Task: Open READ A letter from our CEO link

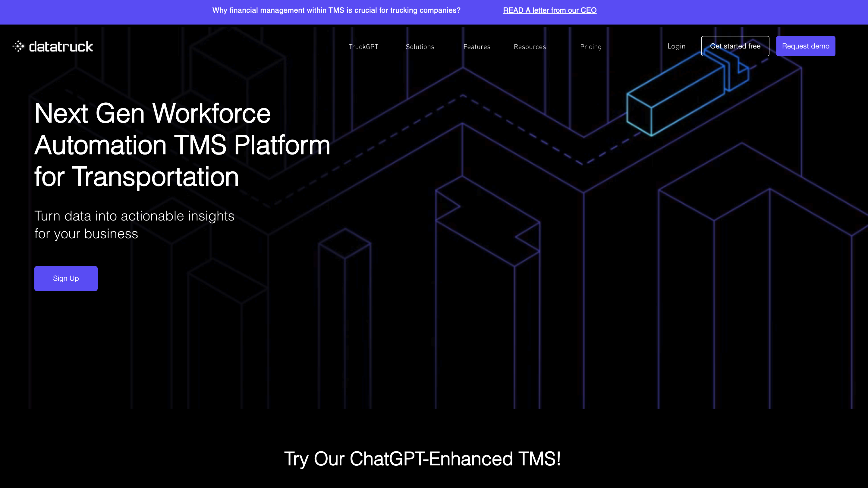Action: (549, 10)
